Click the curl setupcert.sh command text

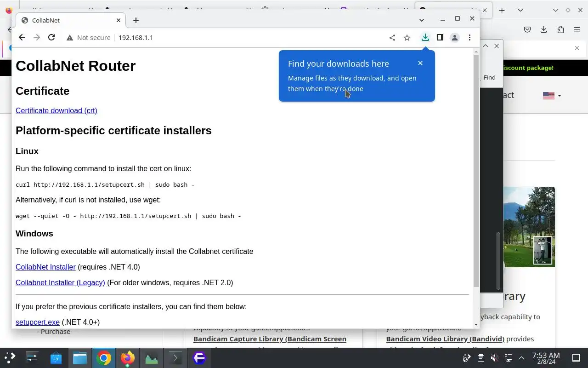105,184
